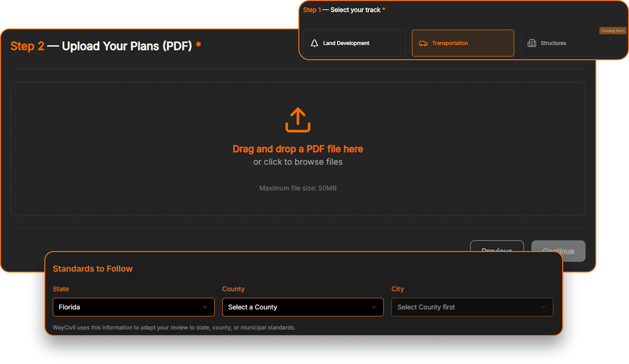Click the orange upload arrow icon
This screenshot has height=364, width=629.
coord(298,120)
